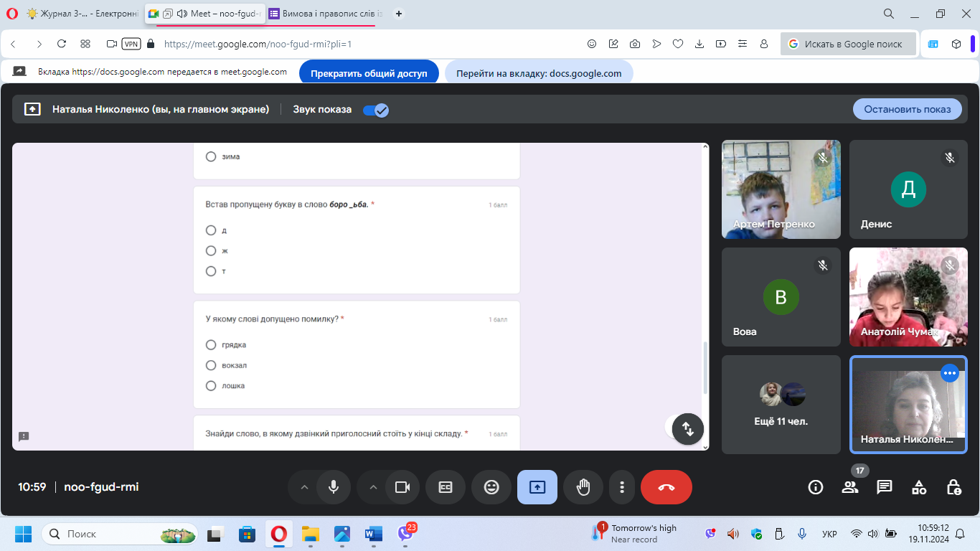980x551 pixels.
Task: Enable closed captions in Meet
Action: coord(446,487)
